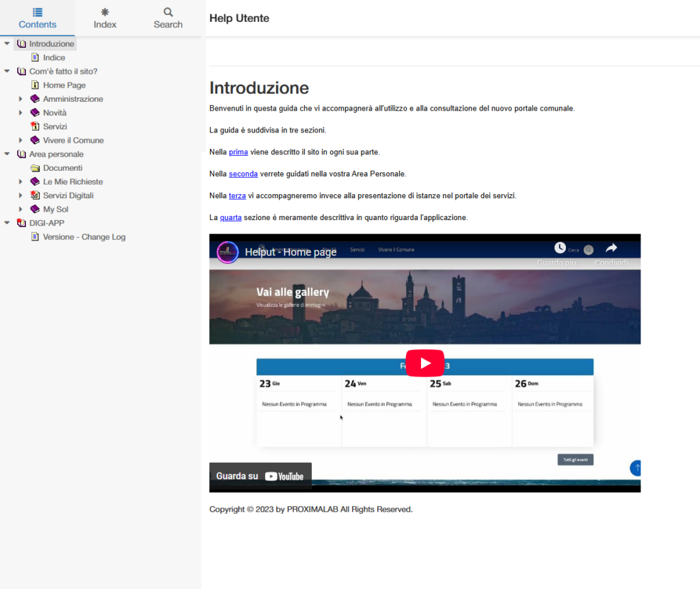
Task: Click the blue scroll-to-top arrow button
Action: (x=636, y=468)
